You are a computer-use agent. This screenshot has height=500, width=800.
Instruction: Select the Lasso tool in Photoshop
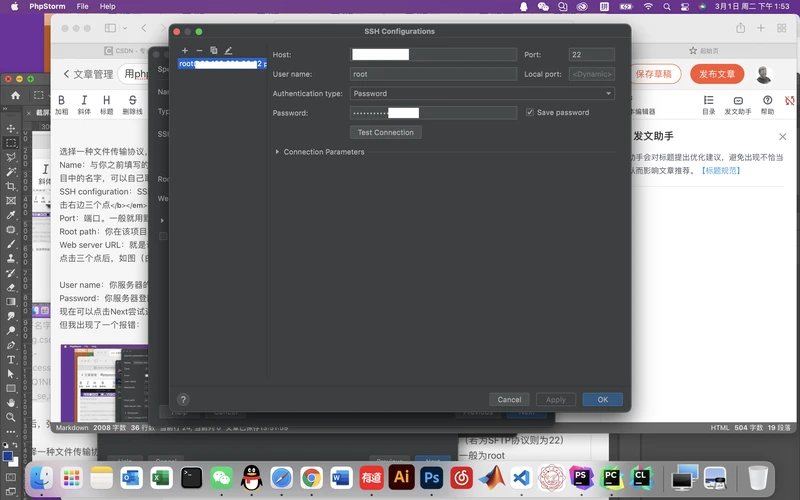click(11, 157)
